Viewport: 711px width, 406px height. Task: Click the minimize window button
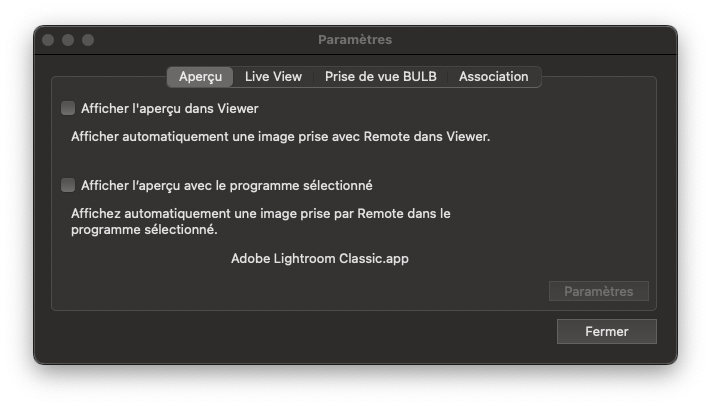[68, 40]
